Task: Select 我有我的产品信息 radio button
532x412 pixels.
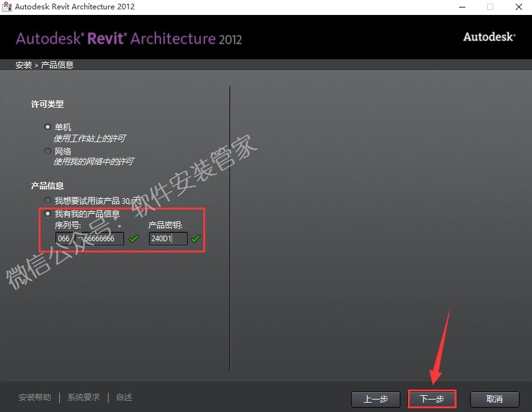Action: tap(48, 214)
